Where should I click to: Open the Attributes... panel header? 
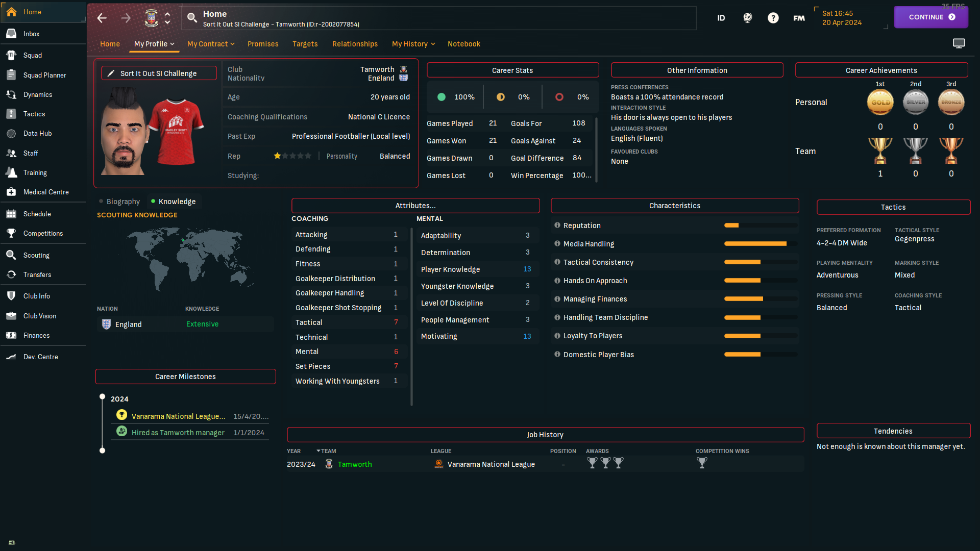[x=415, y=206]
